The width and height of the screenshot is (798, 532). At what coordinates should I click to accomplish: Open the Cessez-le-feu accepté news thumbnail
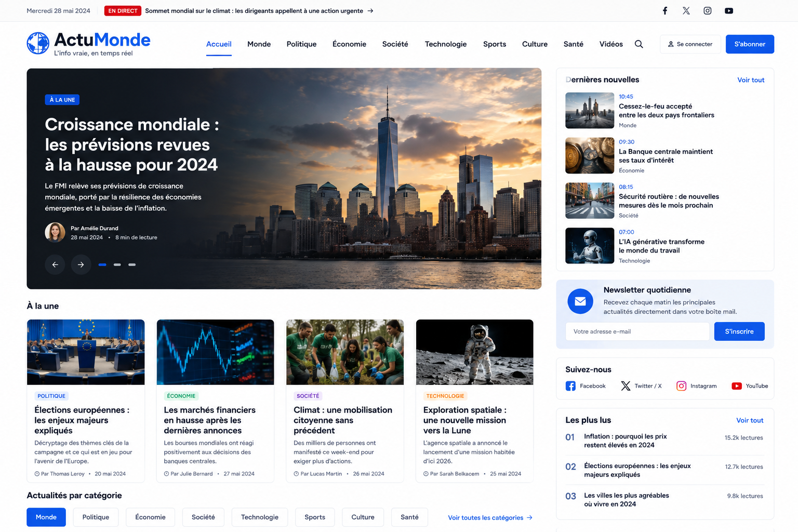(590, 111)
